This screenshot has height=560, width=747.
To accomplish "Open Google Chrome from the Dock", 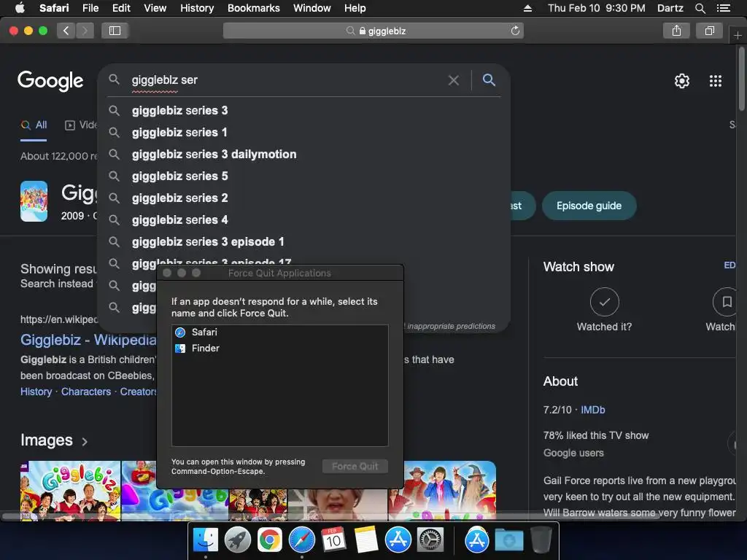I will (x=270, y=540).
